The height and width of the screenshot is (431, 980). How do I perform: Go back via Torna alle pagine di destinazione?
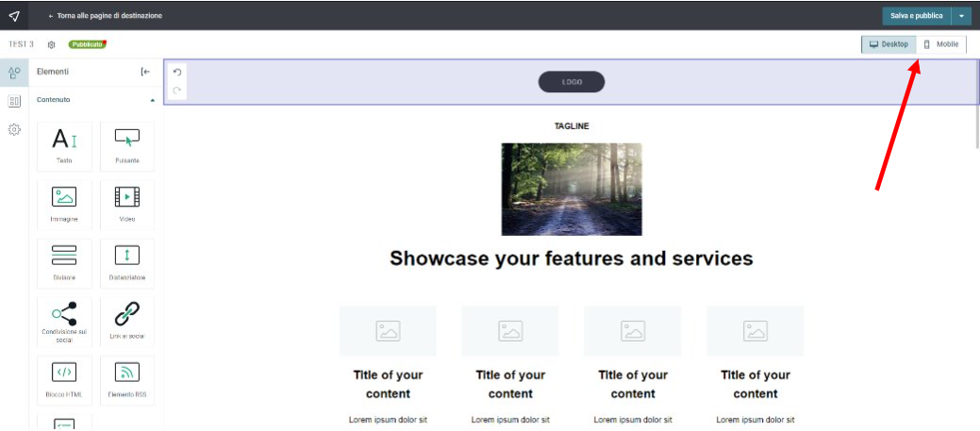[105, 16]
